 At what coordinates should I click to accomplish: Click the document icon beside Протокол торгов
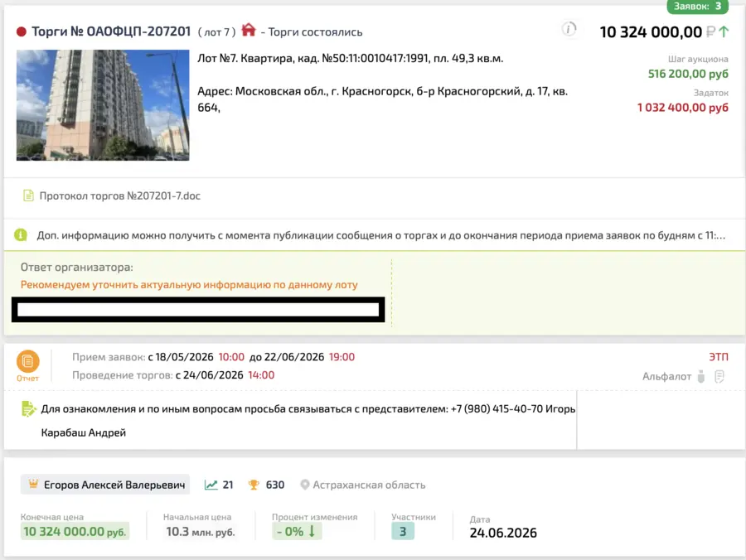(x=28, y=196)
